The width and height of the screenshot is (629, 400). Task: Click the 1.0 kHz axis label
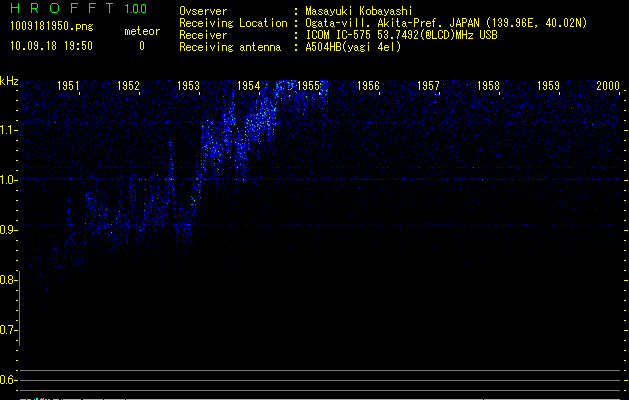point(9,180)
